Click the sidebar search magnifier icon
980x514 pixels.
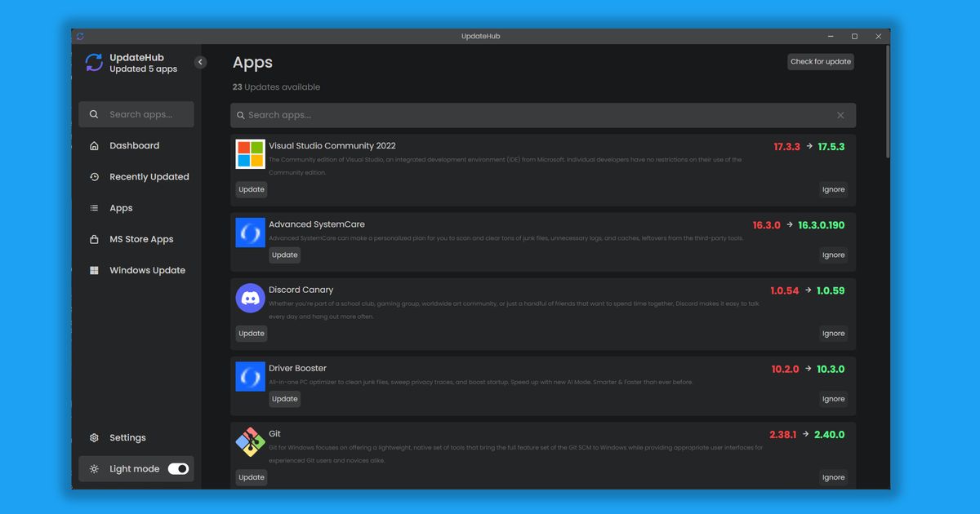(x=94, y=114)
